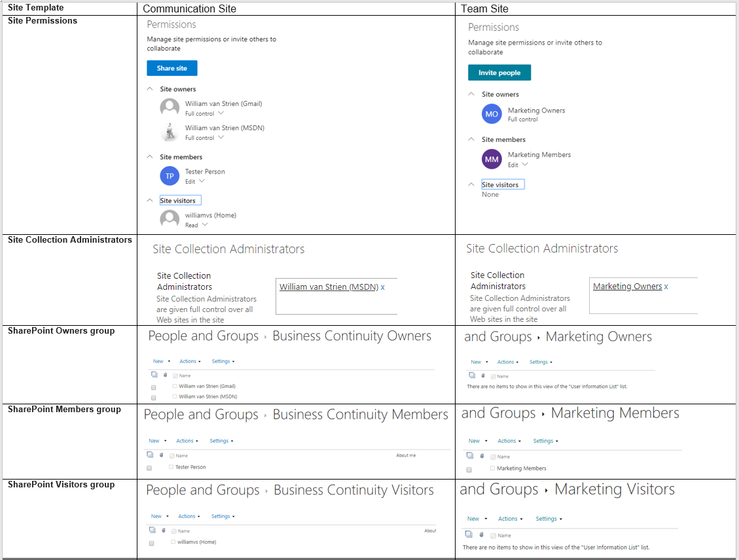Click the Share site button

click(171, 68)
